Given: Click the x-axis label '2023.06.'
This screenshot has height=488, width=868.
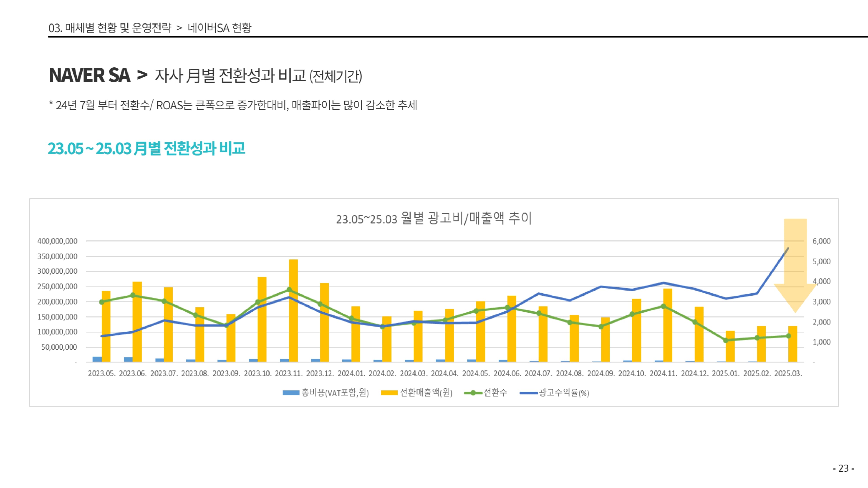Looking at the screenshot, I should point(133,373).
